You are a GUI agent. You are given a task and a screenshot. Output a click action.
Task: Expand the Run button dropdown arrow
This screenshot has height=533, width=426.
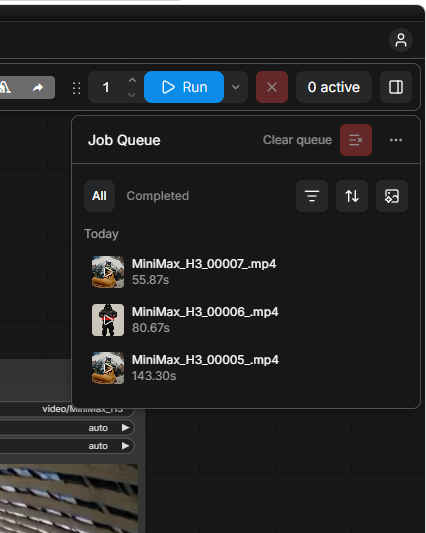pos(236,87)
